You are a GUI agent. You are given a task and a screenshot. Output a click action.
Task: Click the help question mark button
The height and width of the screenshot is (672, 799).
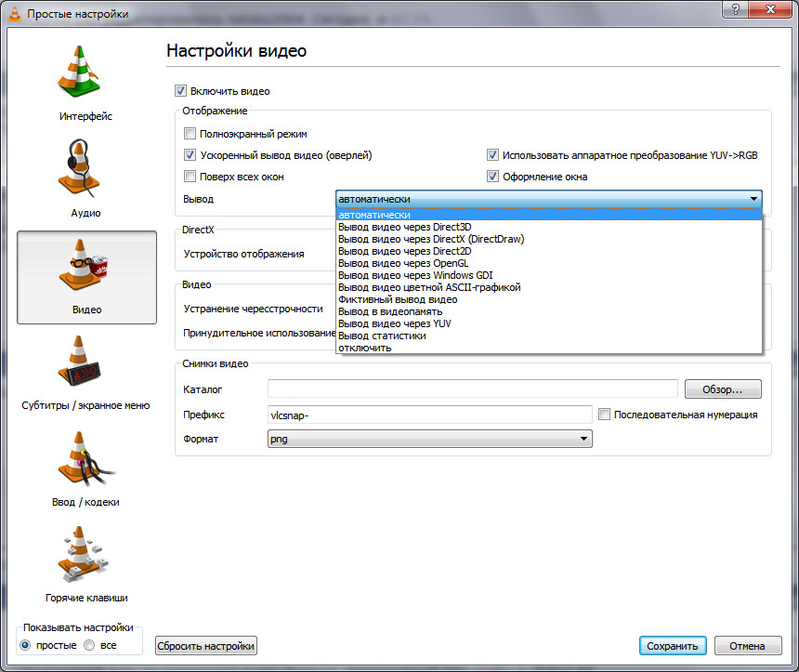(x=735, y=9)
